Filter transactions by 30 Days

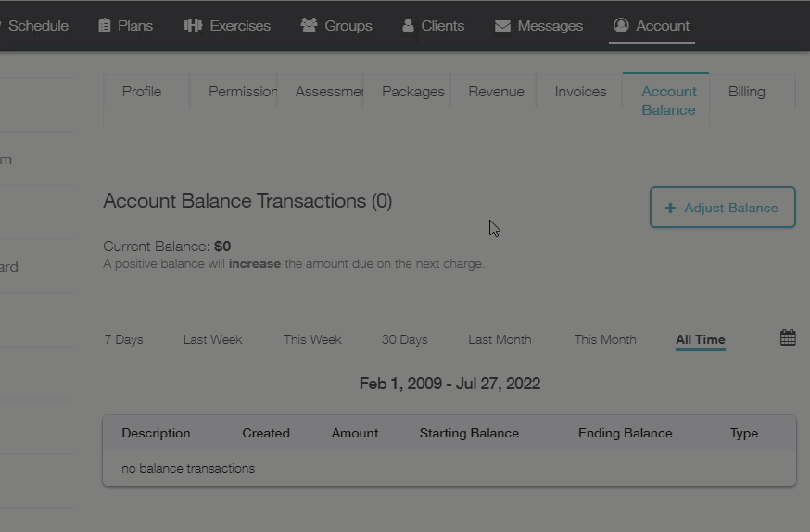(x=404, y=339)
